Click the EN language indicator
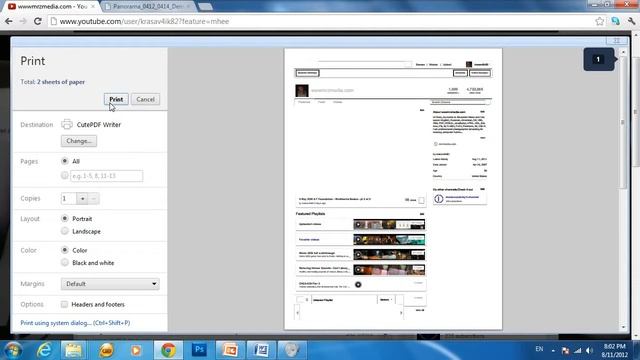Screen dimensions: 640x360 click(x=539, y=349)
